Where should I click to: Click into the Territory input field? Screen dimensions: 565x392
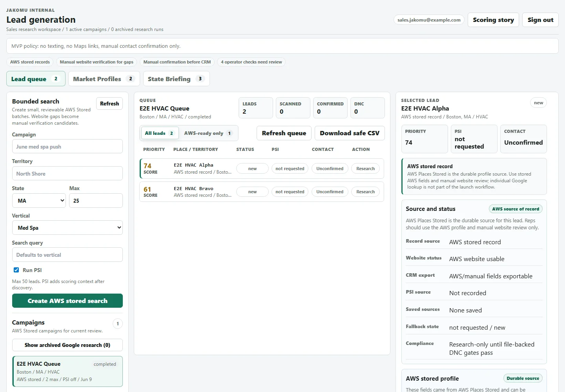67,173
